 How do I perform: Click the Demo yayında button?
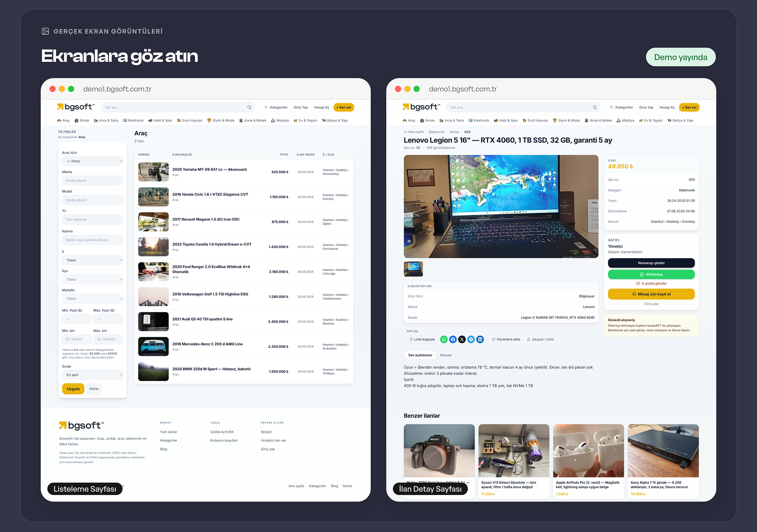[x=681, y=57]
